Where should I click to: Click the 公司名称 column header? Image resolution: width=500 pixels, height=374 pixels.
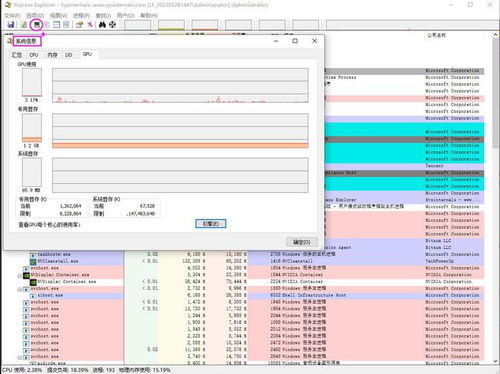tap(436, 35)
